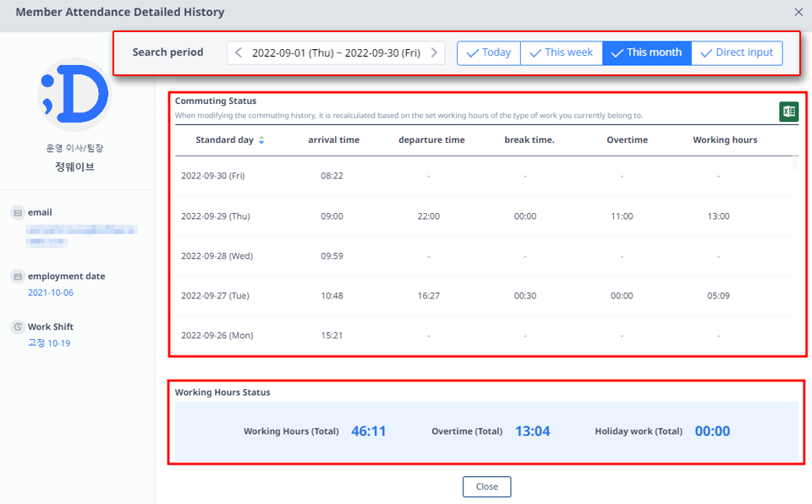Click the member name 정웨이브
The width and height of the screenshot is (812, 504).
coord(75,167)
